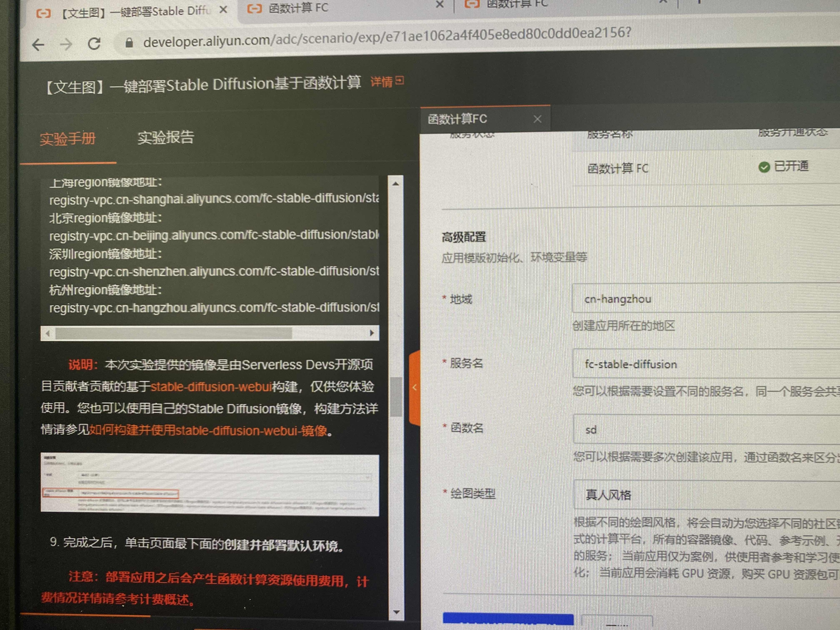Open the 地域 cn-hangzhou dropdown
The height and width of the screenshot is (630, 840).
click(x=706, y=299)
